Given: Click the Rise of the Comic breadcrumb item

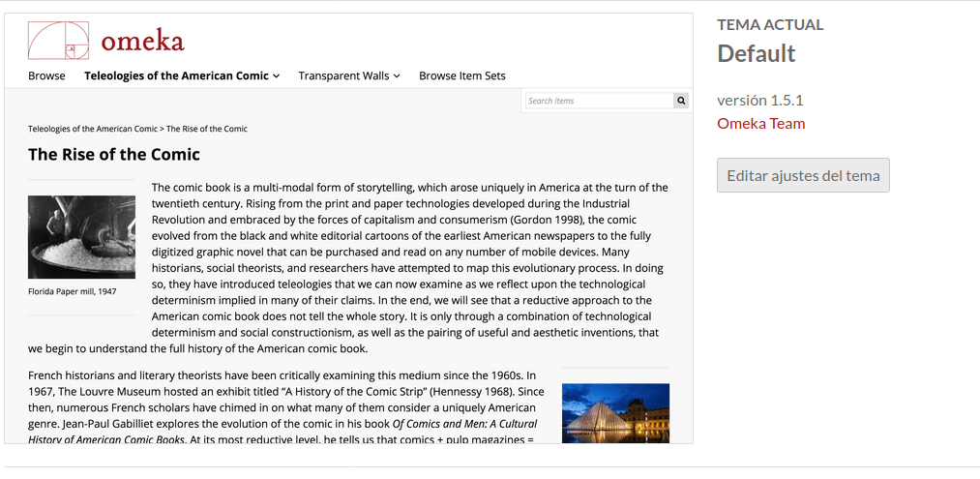Looking at the screenshot, I should coord(207,129).
